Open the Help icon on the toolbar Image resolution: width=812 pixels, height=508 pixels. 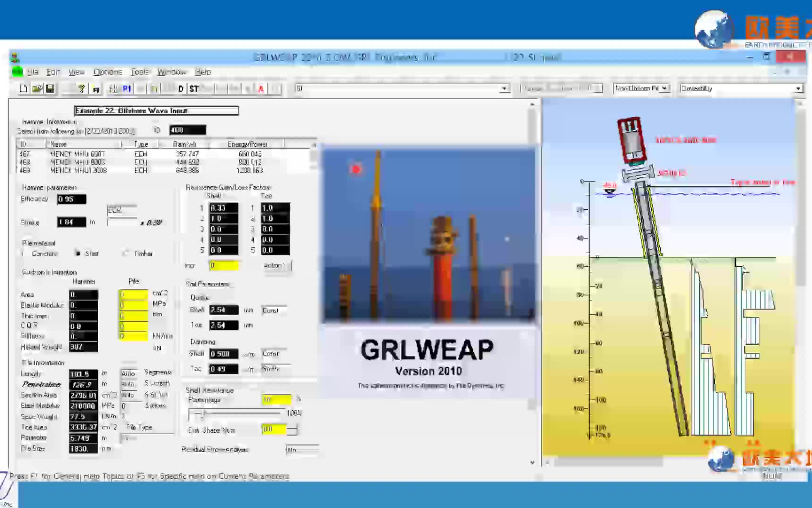[82, 88]
